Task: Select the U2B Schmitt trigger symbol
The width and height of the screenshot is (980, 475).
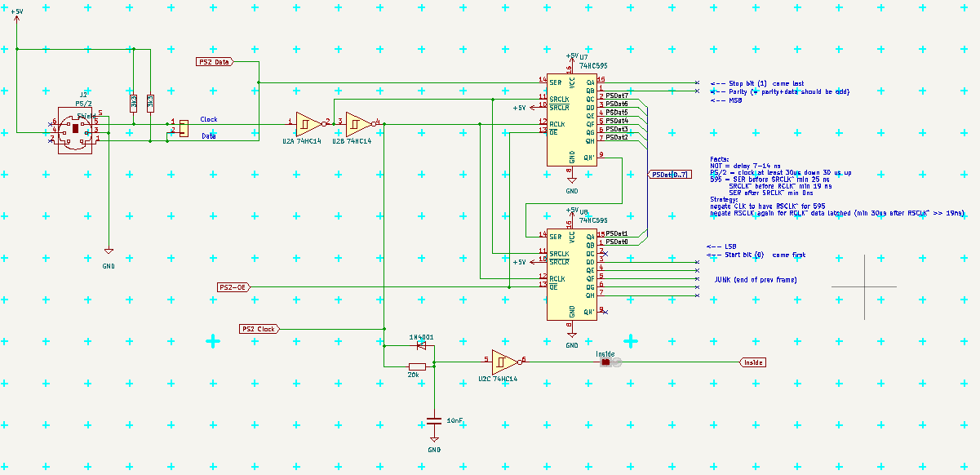Action: pyautogui.click(x=356, y=125)
